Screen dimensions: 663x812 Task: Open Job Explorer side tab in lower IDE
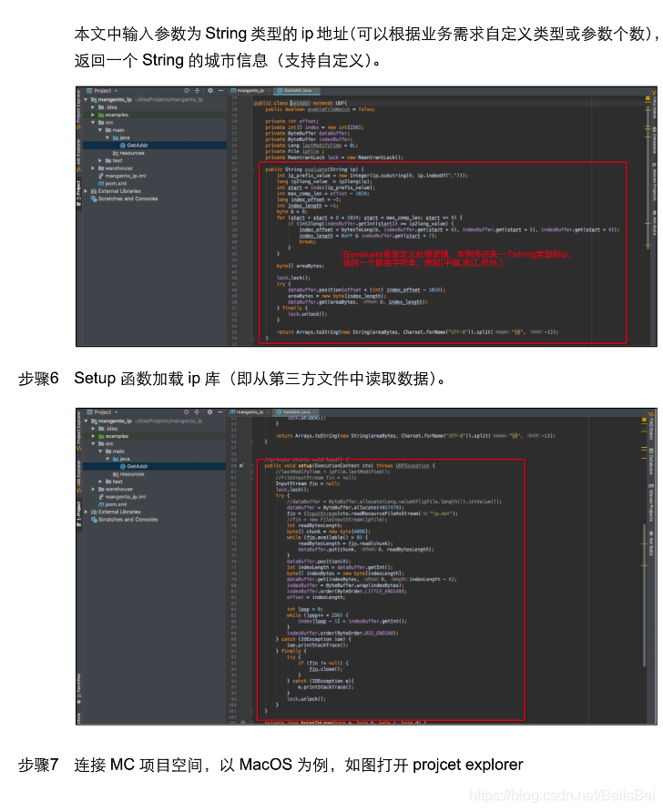(x=78, y=475)
